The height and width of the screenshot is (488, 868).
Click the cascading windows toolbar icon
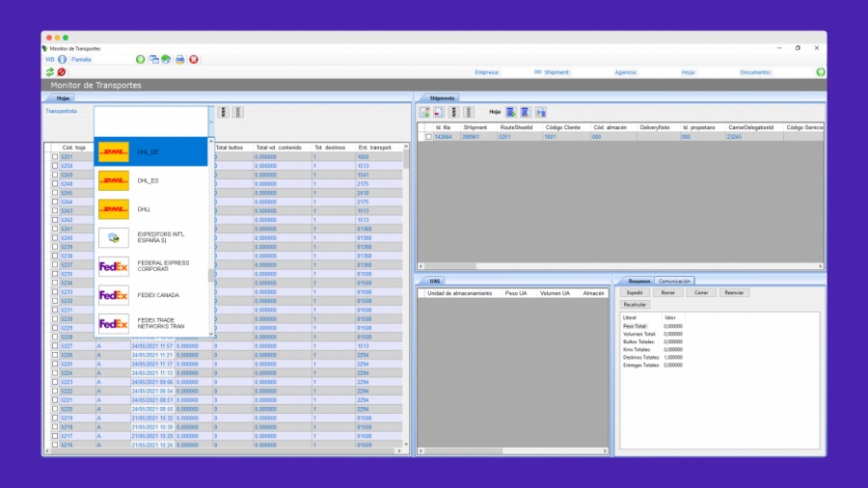(x=153, y=59)
